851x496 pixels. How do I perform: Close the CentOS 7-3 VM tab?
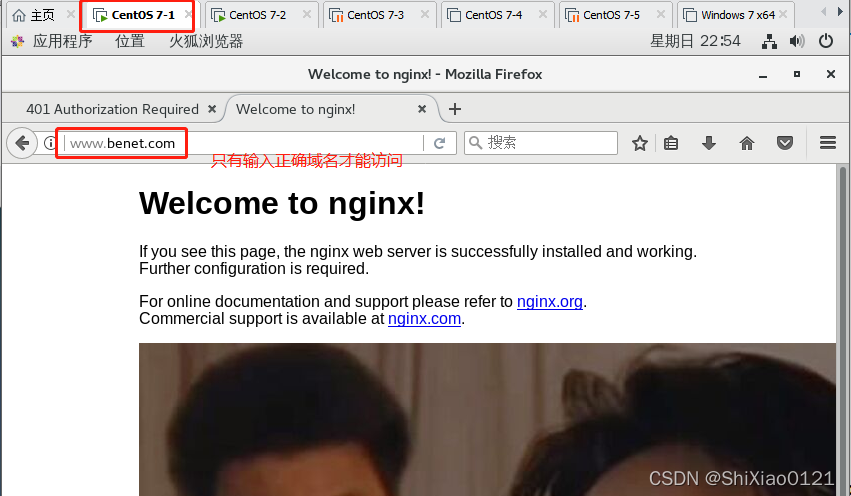(x=424, y=15)
